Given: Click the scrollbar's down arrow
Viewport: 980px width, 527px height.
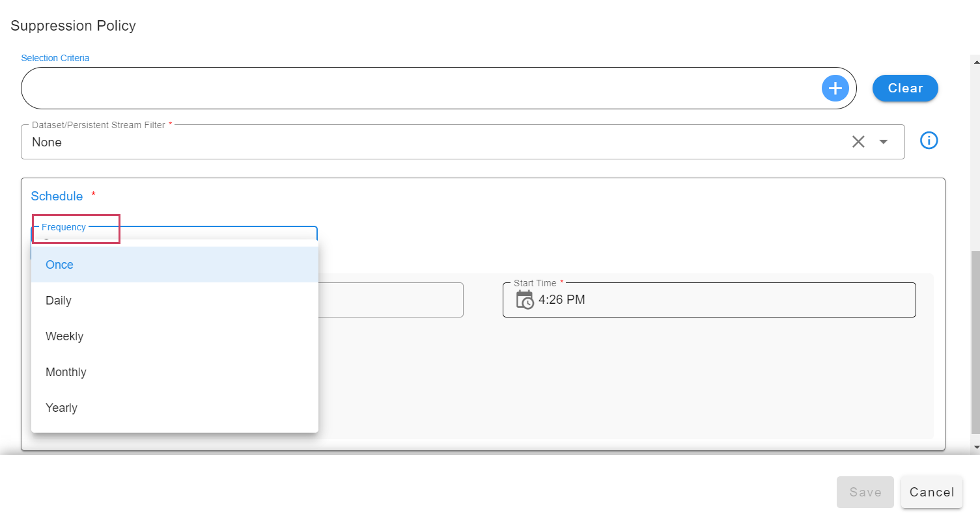Looking at the screenshot, I should [975, 447].
